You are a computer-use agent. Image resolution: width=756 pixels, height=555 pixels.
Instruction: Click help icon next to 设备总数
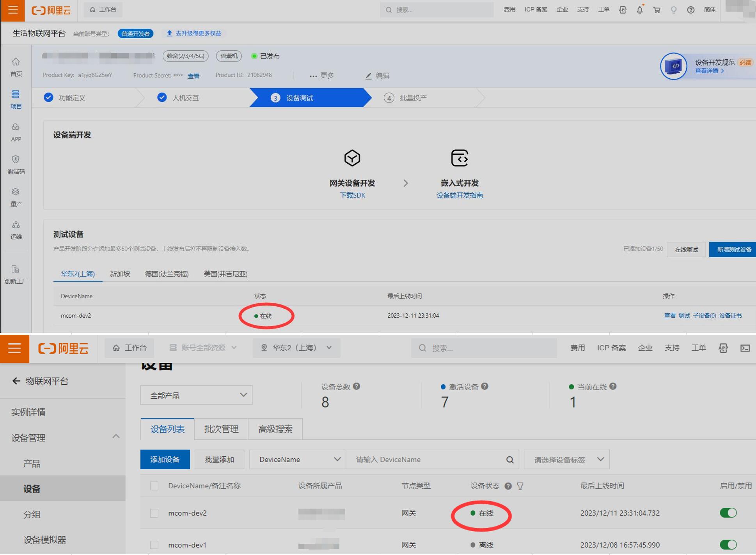(357, 386)
